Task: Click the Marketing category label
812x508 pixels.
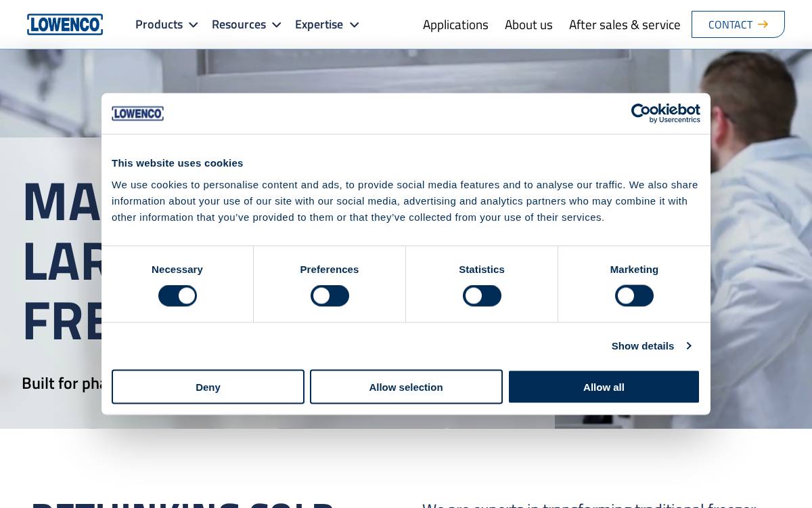Action: click(634, 270)
